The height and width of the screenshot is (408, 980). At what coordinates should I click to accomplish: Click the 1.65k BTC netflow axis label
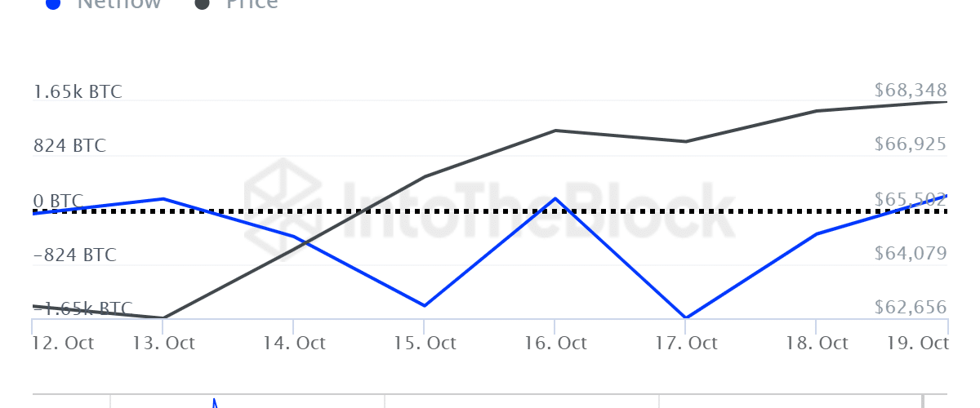78,91
